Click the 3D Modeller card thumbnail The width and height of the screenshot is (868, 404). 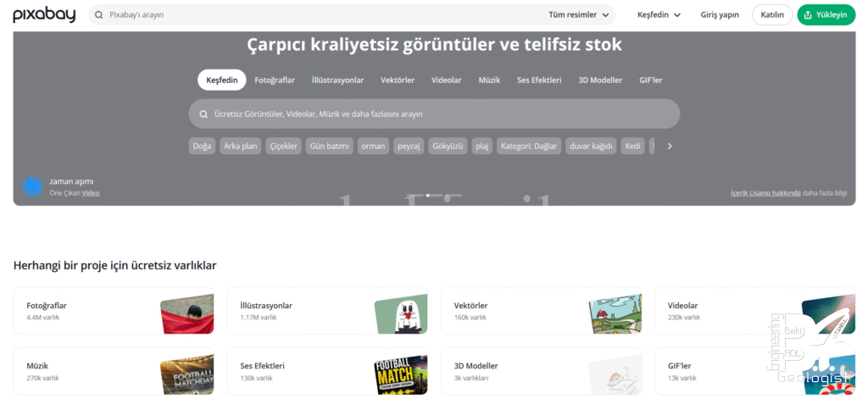pyautogui.click(x=615, y=374)
